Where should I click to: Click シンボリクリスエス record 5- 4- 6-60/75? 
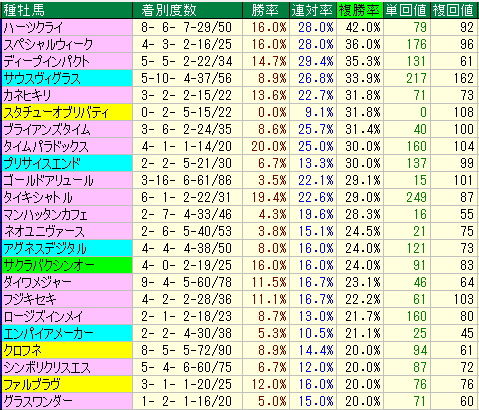186,367
